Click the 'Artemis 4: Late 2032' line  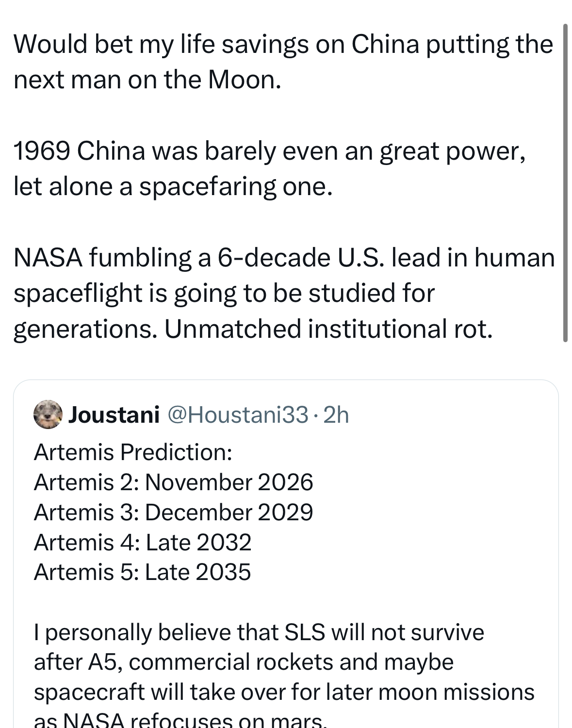[143, 543]
